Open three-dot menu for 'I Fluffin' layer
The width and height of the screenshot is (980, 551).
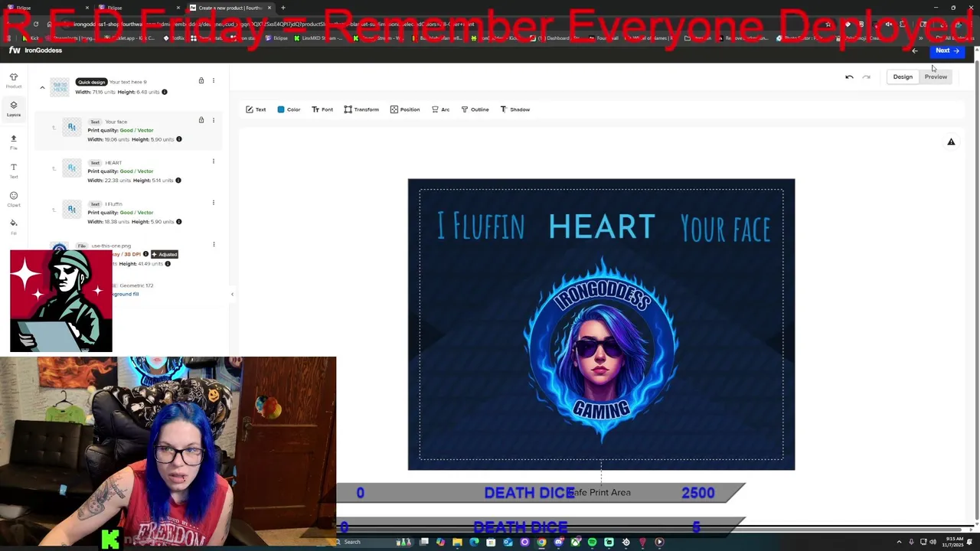pyautogui.click(x=214, y=203)
